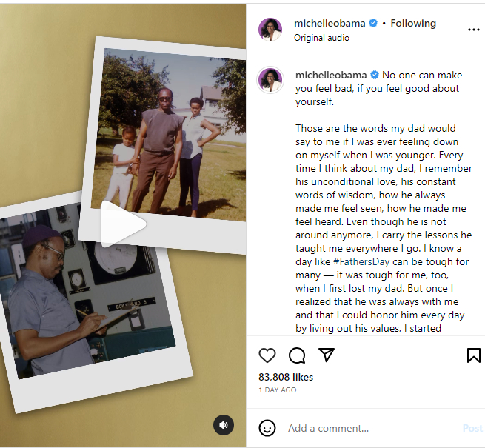Viewport: 485px width, 448px height.
Task: Toggle video sound with speaker icon
Action: 224,425
